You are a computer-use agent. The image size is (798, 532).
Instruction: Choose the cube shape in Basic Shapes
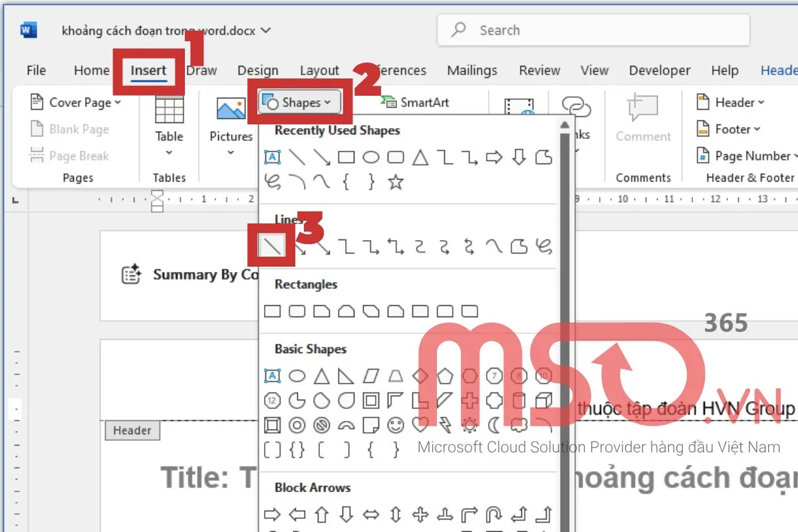click(x=544, y=400)
